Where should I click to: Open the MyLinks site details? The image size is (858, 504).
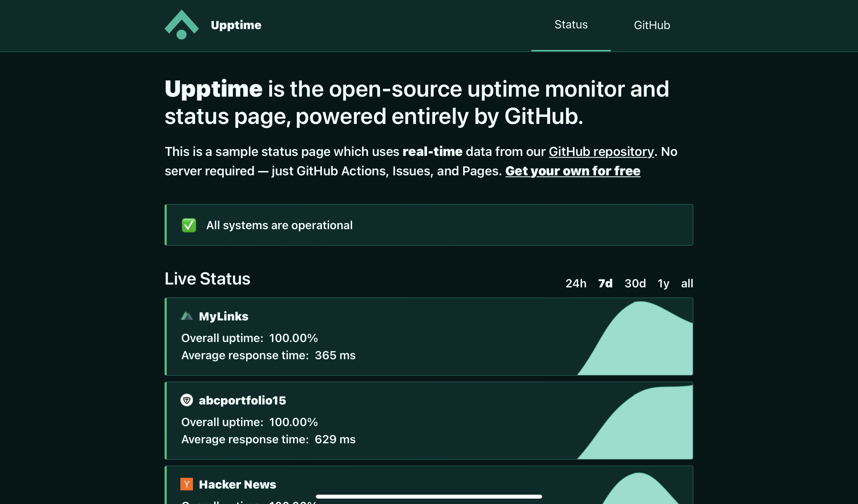[223, 316]
